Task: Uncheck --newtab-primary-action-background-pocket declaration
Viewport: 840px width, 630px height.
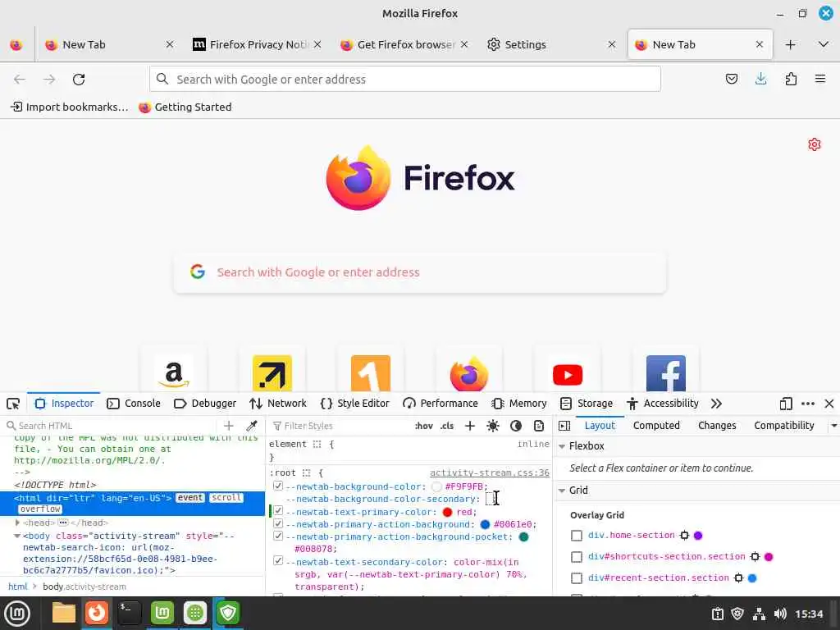Action: click(278, 536)
